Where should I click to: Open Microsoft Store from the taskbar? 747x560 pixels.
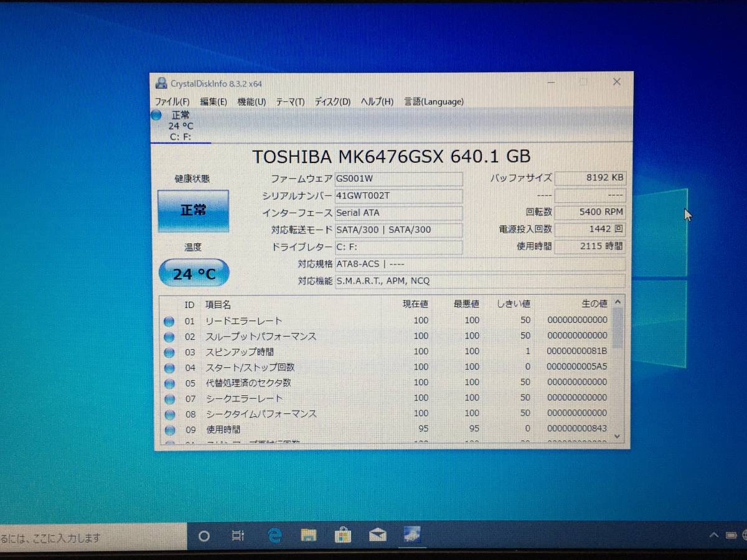click(x=343, y=535)
